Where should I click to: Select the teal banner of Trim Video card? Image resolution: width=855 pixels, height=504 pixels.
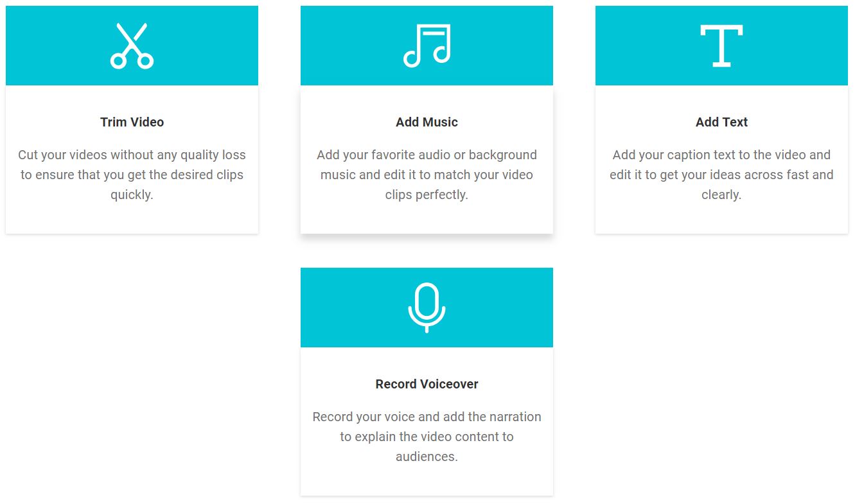132,46
